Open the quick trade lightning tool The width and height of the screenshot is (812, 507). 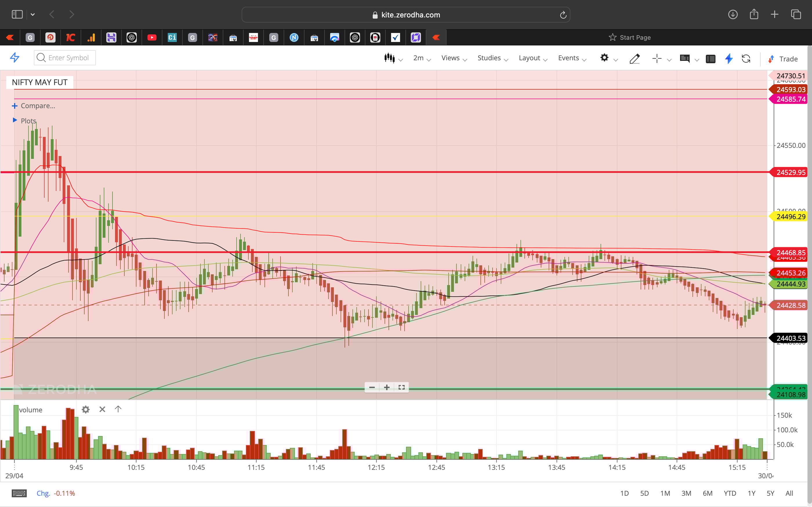728,59
